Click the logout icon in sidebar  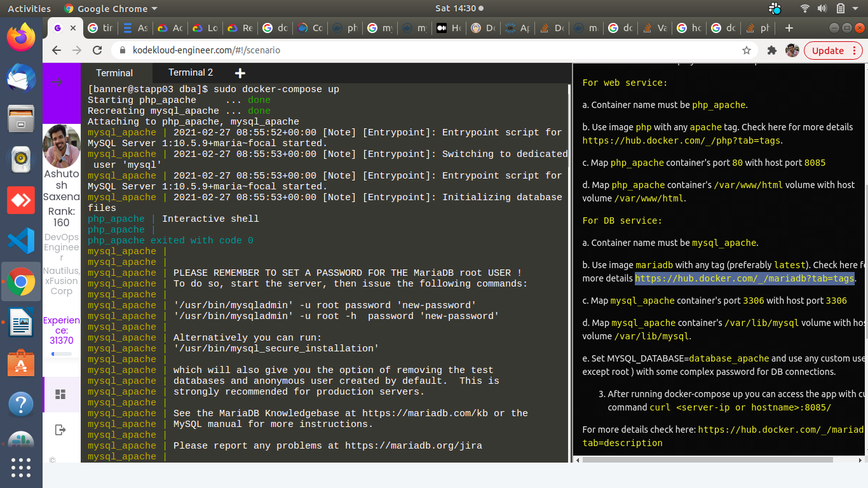pos(60,430)
